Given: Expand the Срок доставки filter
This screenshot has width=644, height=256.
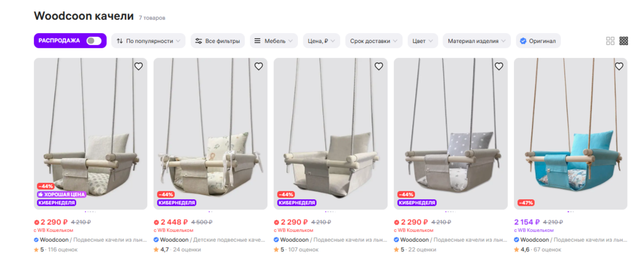Looking at the screenshot, I should pos(374,41).
